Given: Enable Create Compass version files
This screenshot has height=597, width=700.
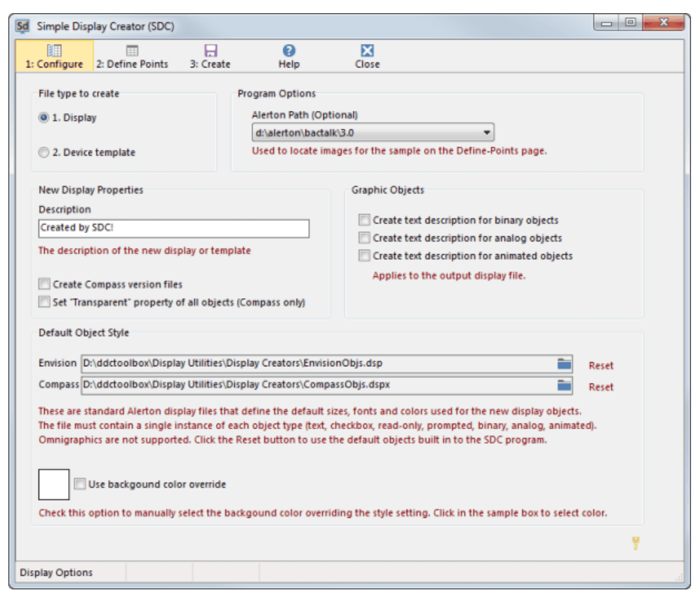Looking at the screenshot, I should click(45, 284).
